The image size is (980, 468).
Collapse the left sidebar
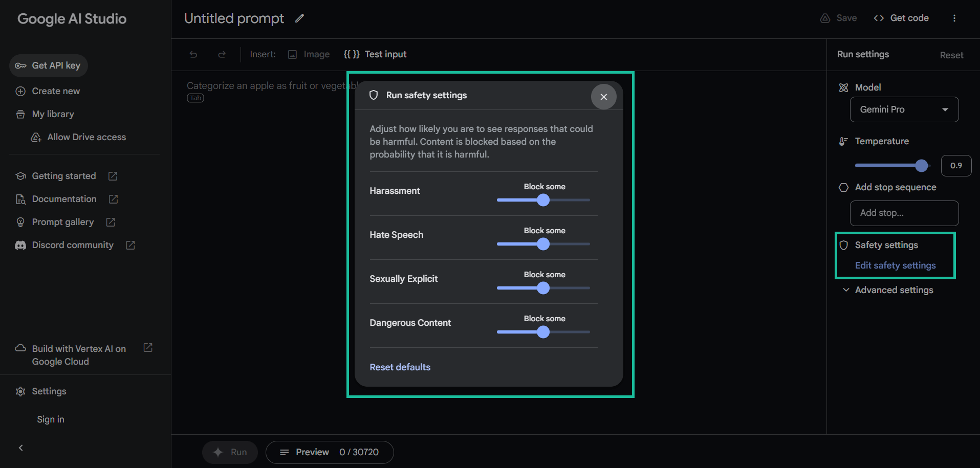click(x=20, y=447)
